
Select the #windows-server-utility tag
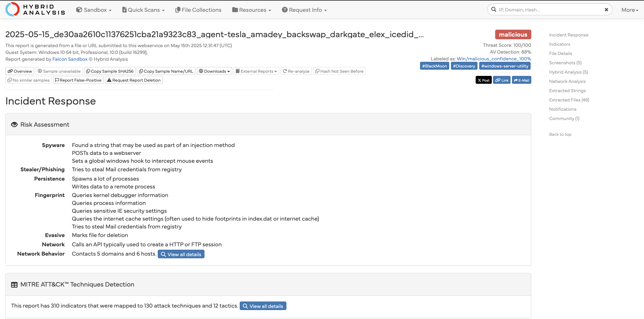(505, 66)
